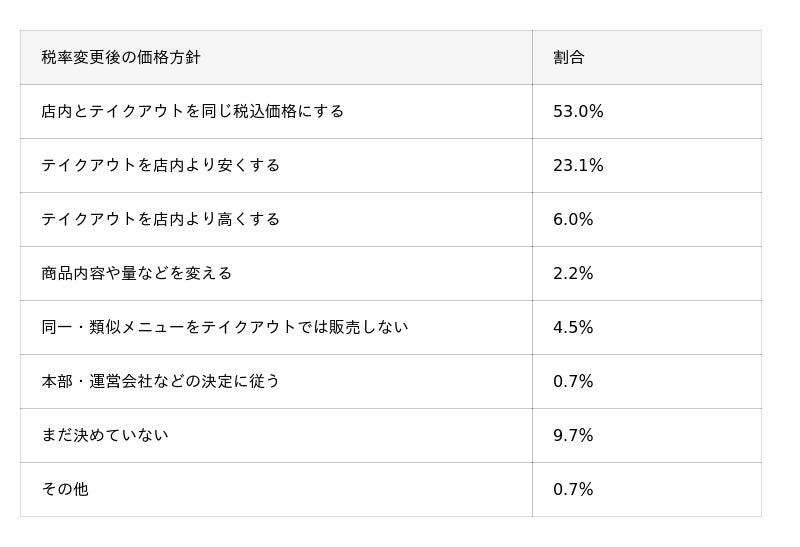Click the 税率変更後の価格方針 column header
This screenshot has width=800, height=547.
121,57
